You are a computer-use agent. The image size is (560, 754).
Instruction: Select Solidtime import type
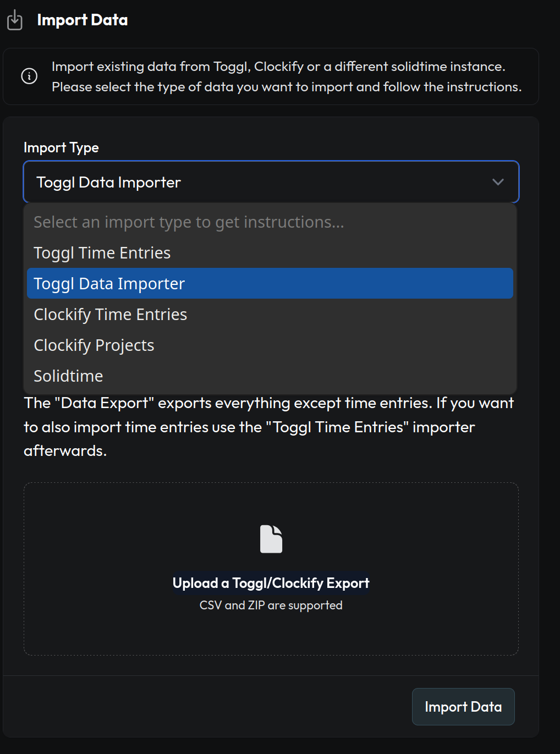(68, 376)
